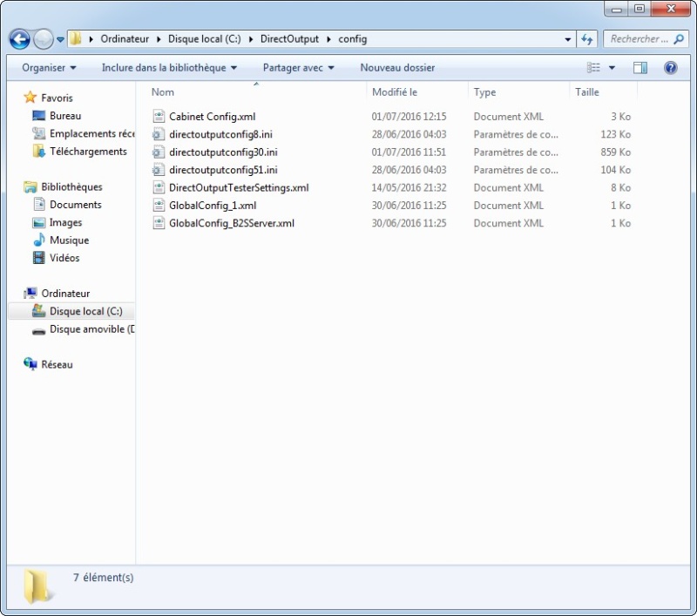The image size is (697, 616).
Task: Select the directoutputconfig30.ini file name
Action: [223, 152]
